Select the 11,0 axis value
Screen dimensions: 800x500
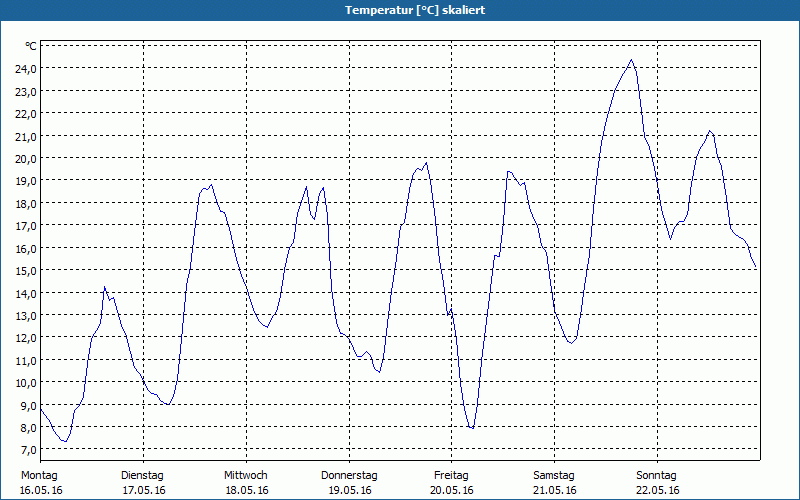click(x=26, y=360)
